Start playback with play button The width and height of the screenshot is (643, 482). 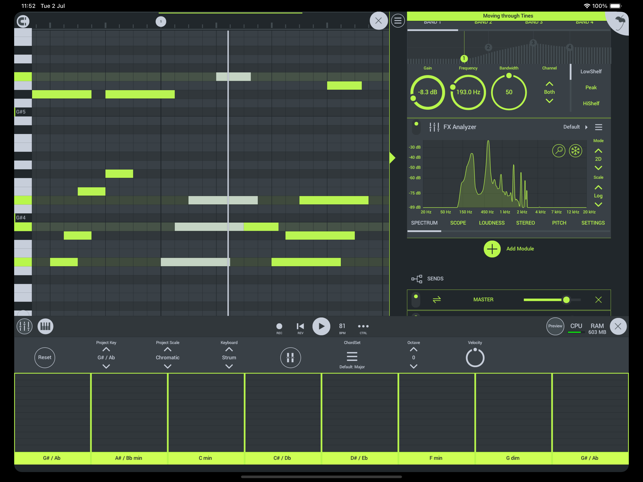coord(321,327)
